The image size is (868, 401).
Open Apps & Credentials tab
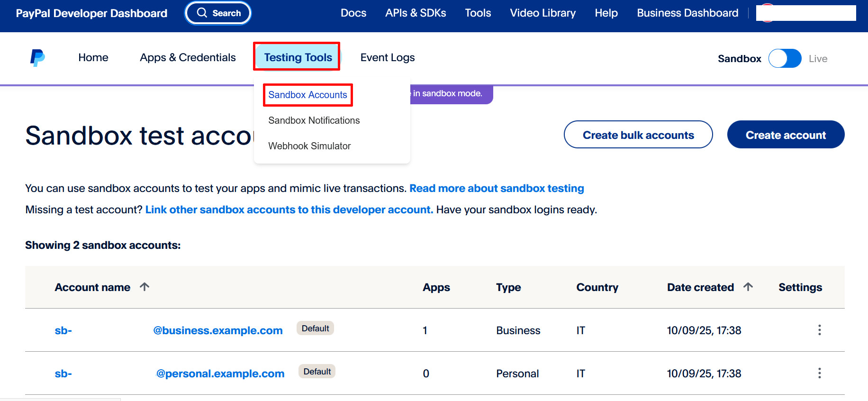188,57
